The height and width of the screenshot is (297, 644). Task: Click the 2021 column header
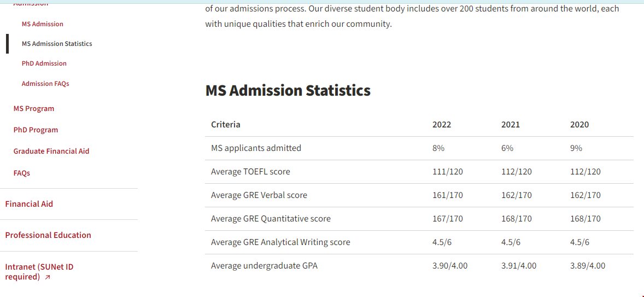(510, 125)
